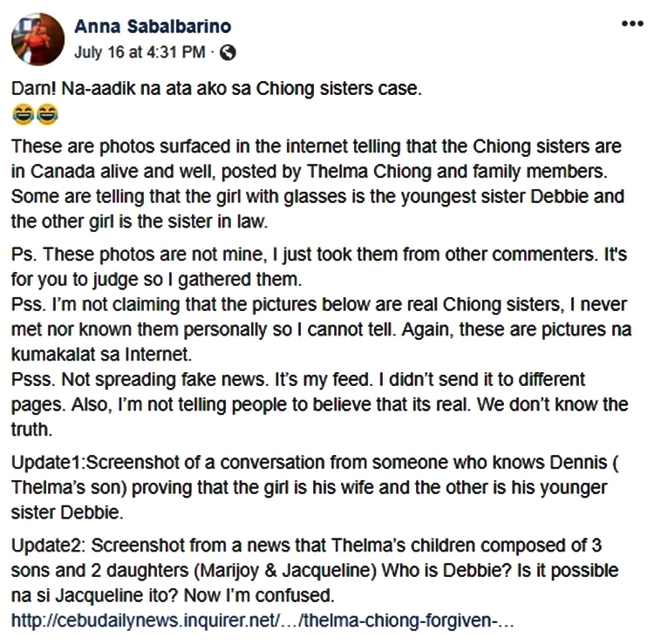Viewport: 654px width, 644px height.
Task: Click the 'Psss. Not spreading fake news' line
Action: (319, 404)
